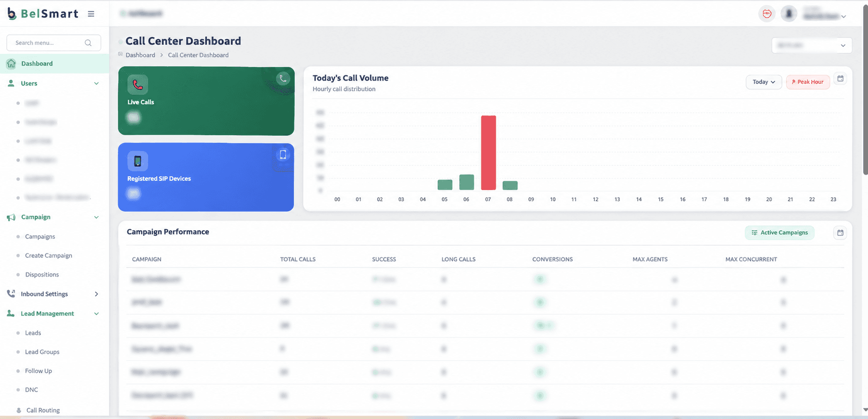The width and height of the screenshot is (868, 419).
Task: Click the handset icon on Live Calls card
Action: tap(283, 78)
